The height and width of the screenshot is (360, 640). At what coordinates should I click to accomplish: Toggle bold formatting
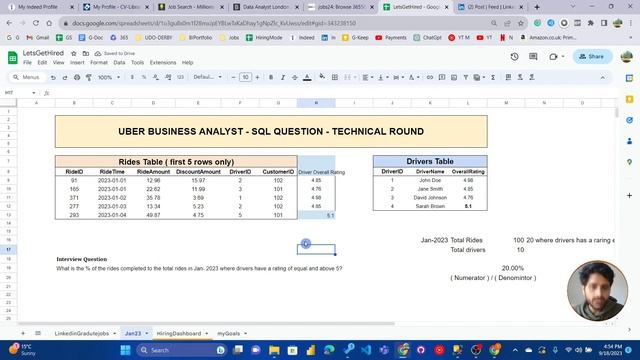(271, 77)
